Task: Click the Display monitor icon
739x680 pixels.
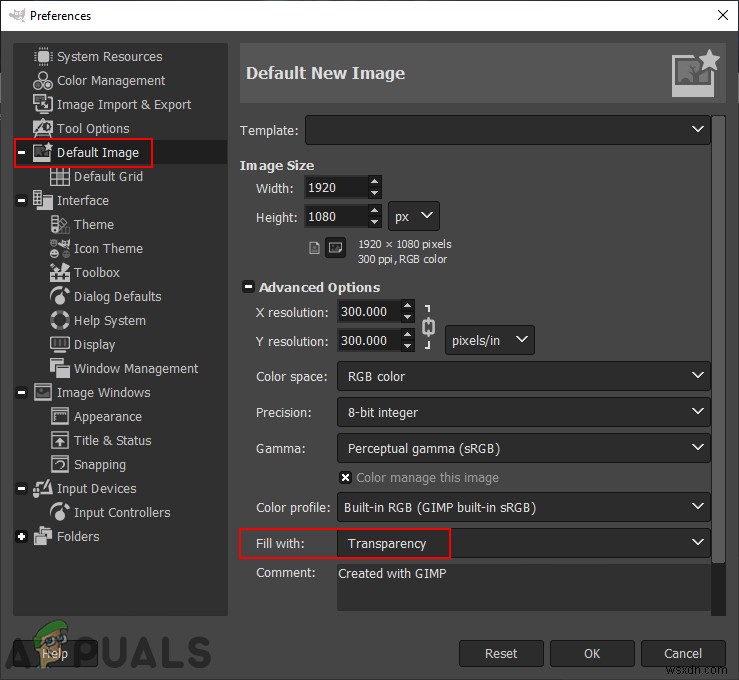Action: point(60,344)
